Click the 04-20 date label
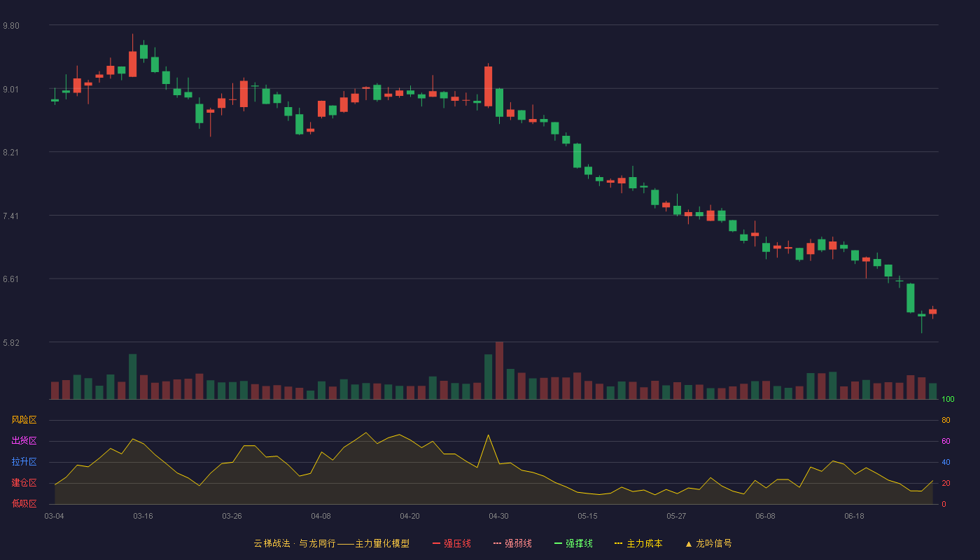 point(409,516)
